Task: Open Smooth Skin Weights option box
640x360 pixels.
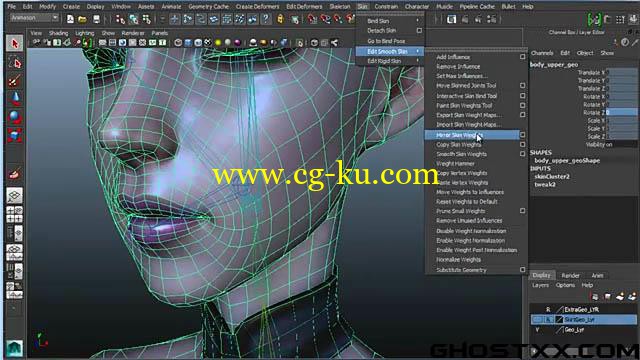Action: pos(522,154)
